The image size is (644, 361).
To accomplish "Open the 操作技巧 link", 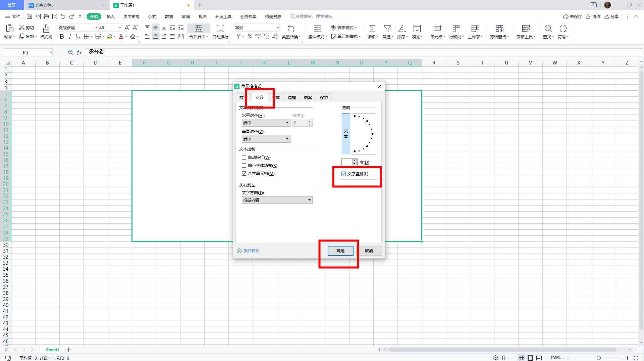I will coord(251,251).
